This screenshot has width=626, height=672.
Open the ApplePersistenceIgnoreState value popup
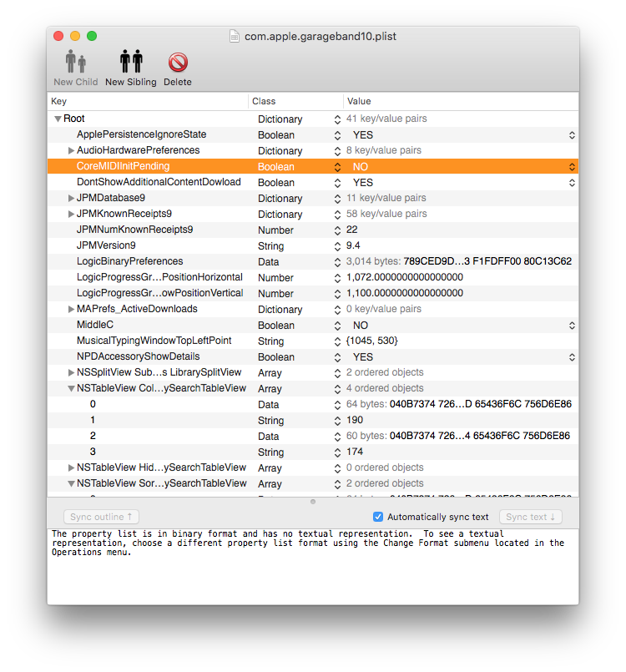(572, 135)
